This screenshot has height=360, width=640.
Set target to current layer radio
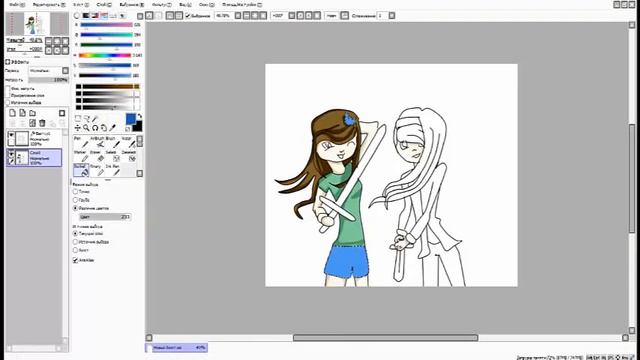click(75, 233)
